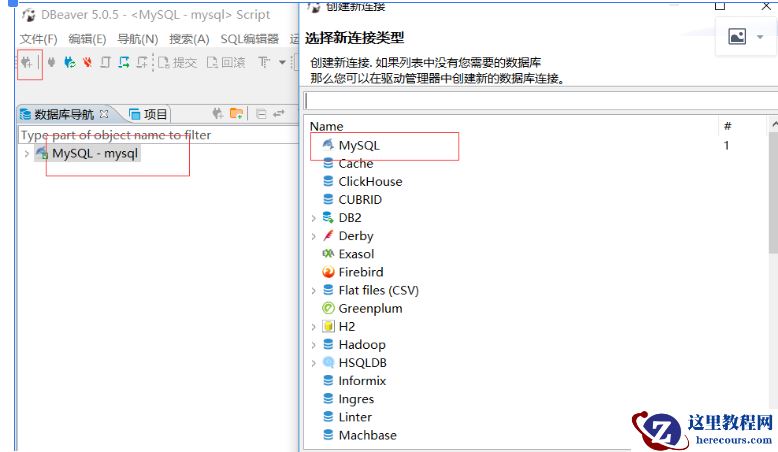Click the New Connection plug icon in toolbar
Screen dimensions: 778x452
(26, 63)
